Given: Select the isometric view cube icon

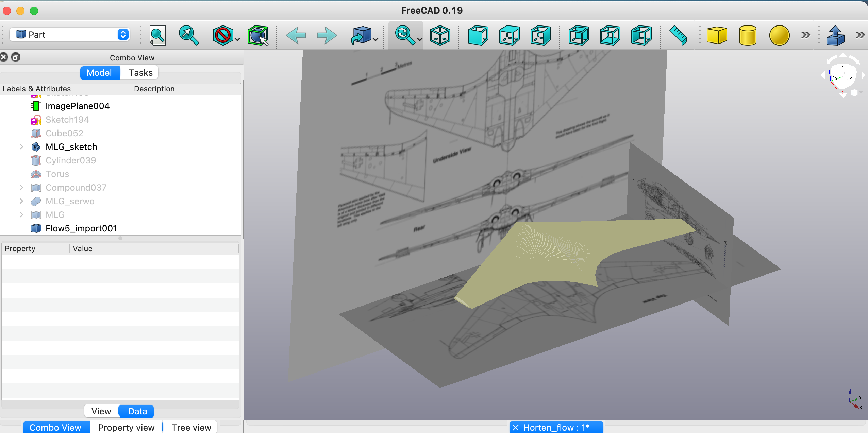Looking at the screenshot, I should click(440, 35).
